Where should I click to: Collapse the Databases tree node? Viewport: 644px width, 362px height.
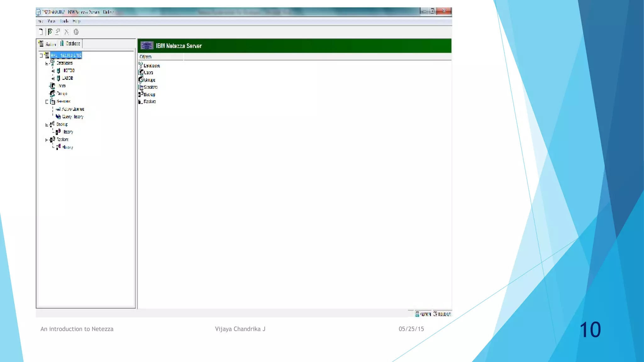47,63
